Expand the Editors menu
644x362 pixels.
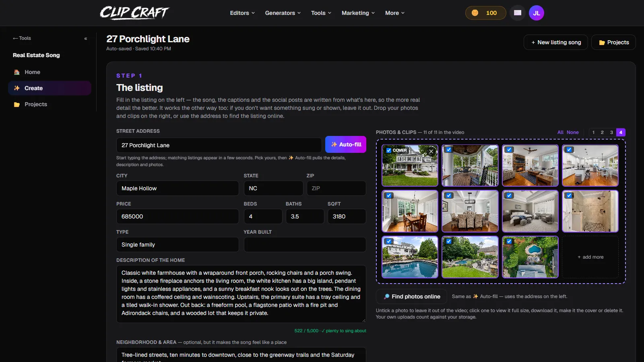pos(242,13)
